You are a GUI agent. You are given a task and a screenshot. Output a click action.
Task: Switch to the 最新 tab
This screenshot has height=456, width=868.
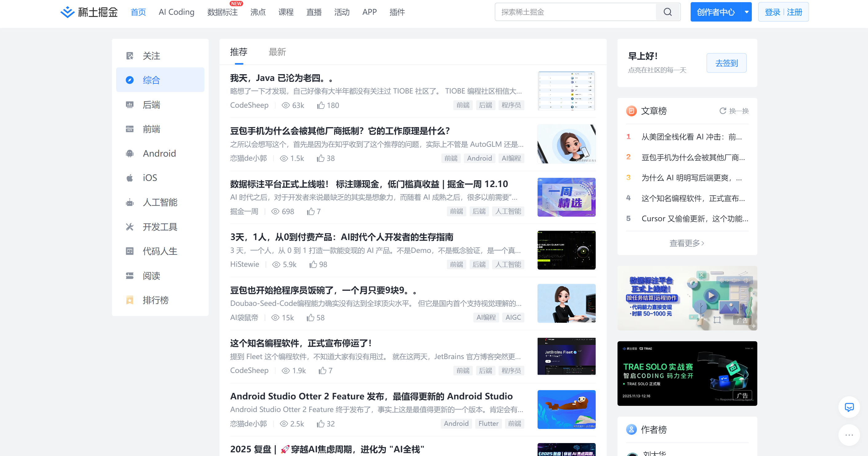[x=277, y=52]
